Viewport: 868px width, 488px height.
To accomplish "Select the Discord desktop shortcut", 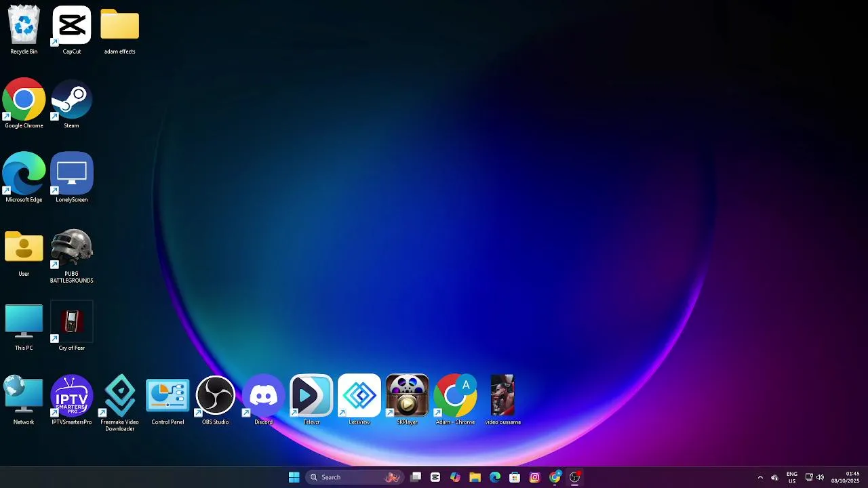I will click(x=264, y=400).
